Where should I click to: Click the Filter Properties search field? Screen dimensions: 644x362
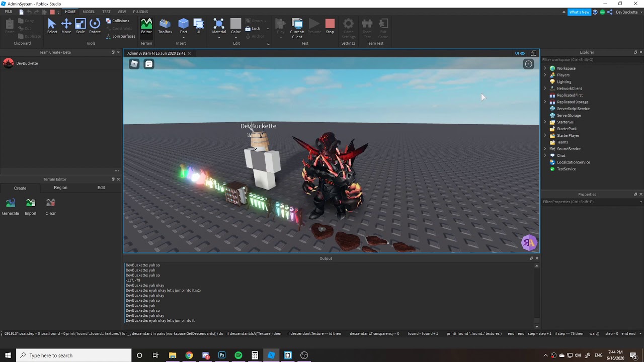[x=592, y=202]
